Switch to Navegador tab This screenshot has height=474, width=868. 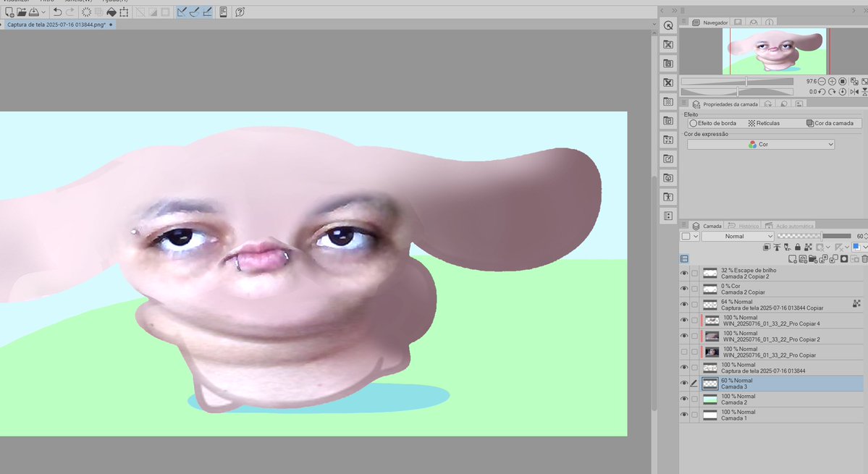[710, 22]
